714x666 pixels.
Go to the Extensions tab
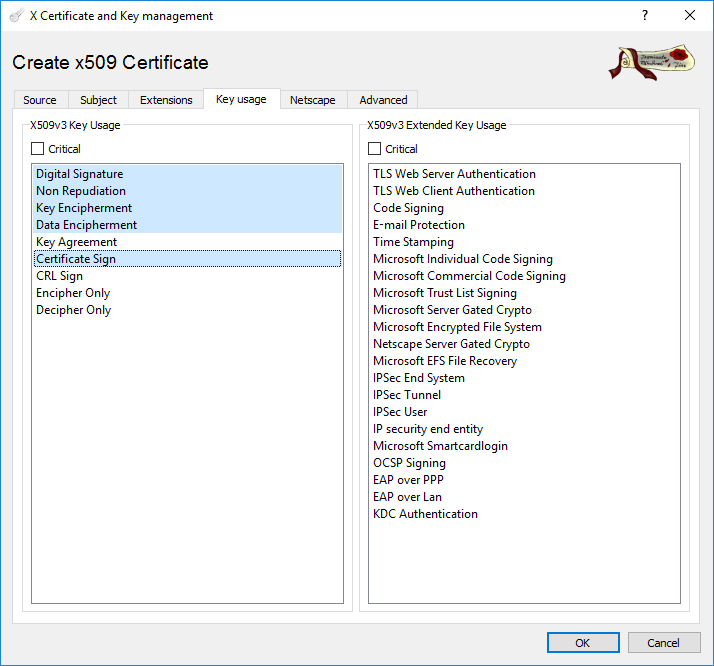(166, 100)
